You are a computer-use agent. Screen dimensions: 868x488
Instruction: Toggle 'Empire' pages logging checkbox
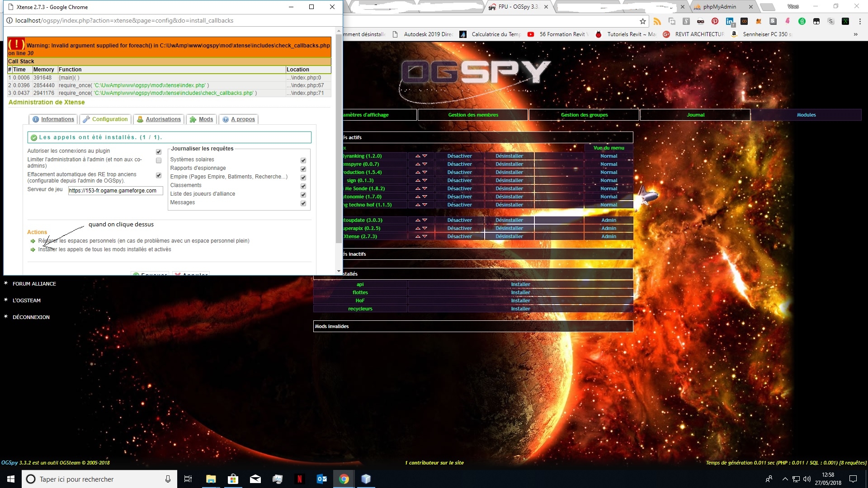point(303,178)
